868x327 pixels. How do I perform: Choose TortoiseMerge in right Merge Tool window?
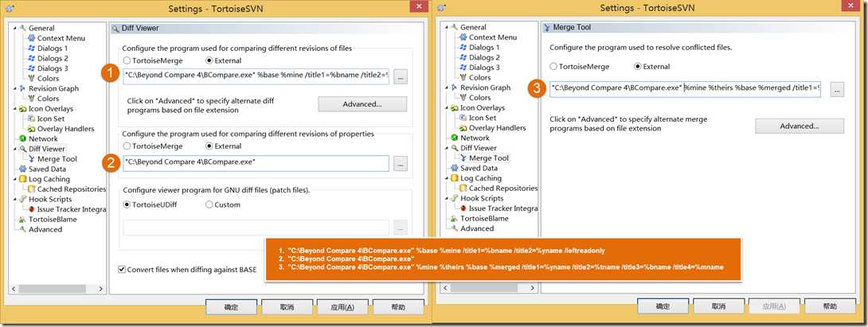pos(553,66)
